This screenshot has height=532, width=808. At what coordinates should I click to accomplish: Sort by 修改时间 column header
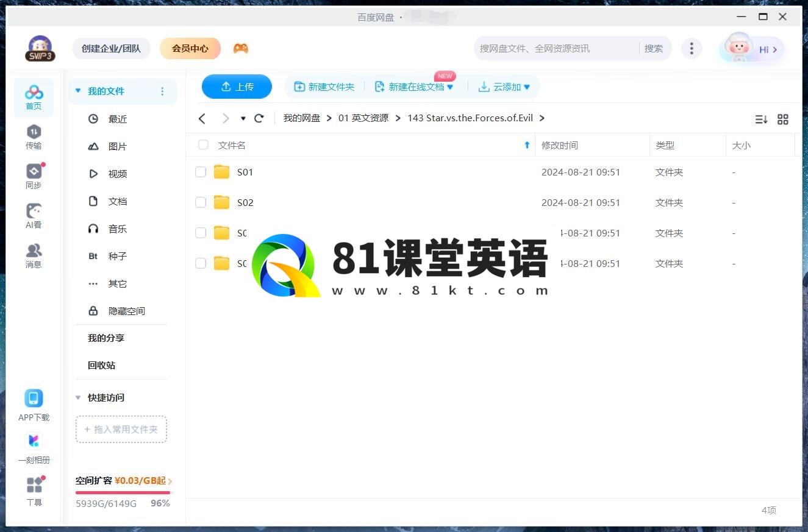560,146
